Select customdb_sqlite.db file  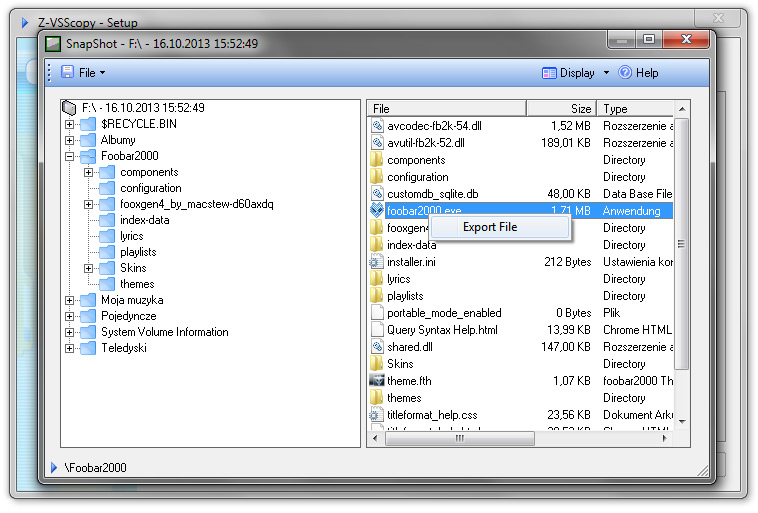433,194
